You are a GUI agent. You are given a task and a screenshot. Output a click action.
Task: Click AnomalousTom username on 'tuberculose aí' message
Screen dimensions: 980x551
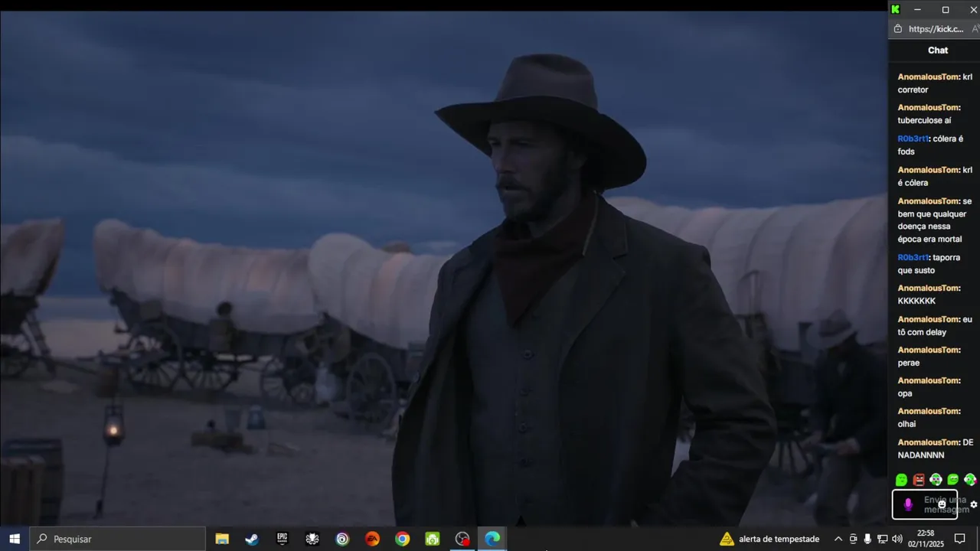(929, 107)
